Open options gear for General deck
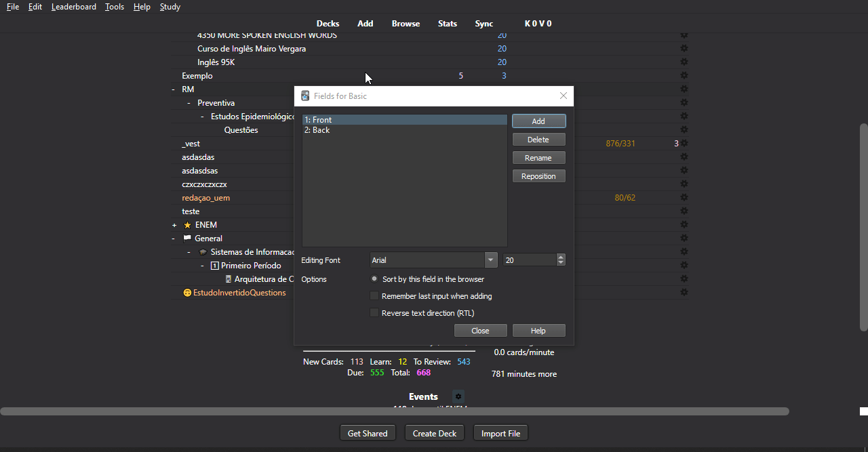 tap(684, 239)
